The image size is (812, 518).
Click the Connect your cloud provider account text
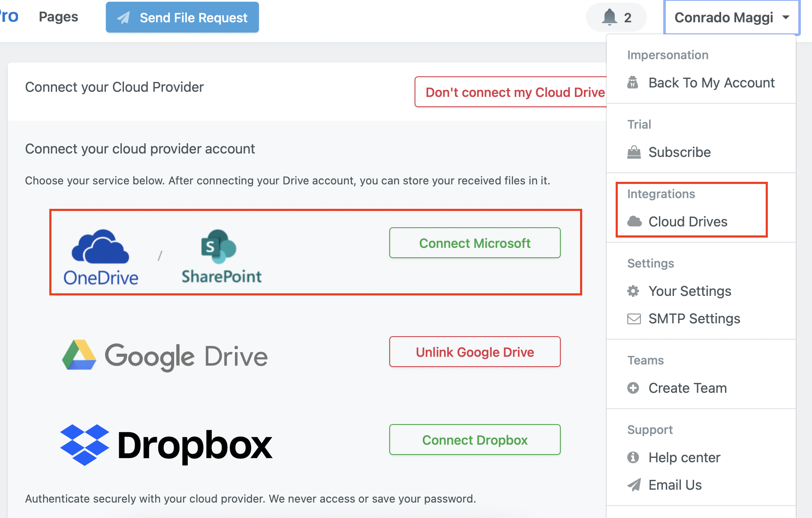point(140,149)
